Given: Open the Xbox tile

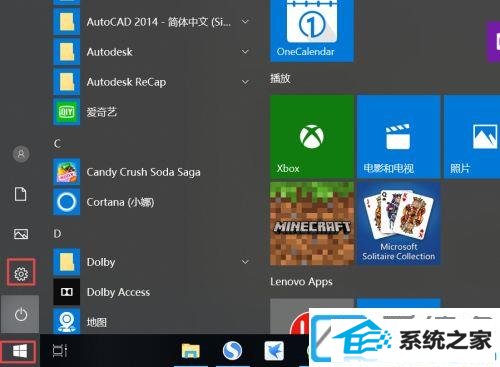Looking at the screenshot, I should tap(312, 137).
